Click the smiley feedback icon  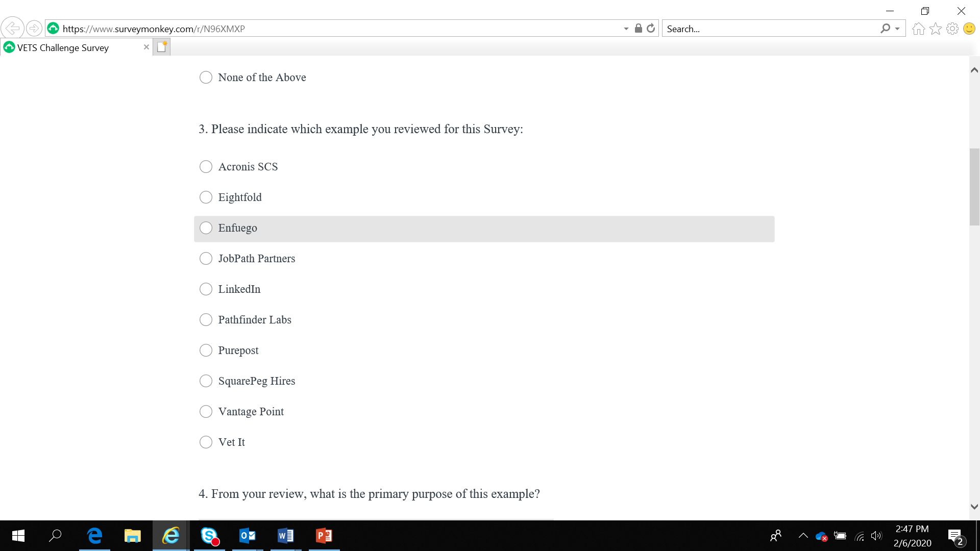(x=969, y=29)
